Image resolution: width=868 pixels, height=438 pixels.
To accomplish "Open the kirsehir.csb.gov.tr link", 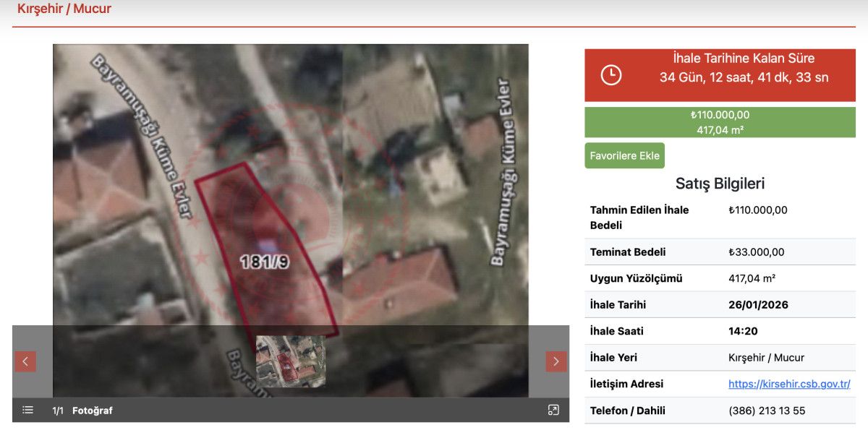I will coord(789,384).
